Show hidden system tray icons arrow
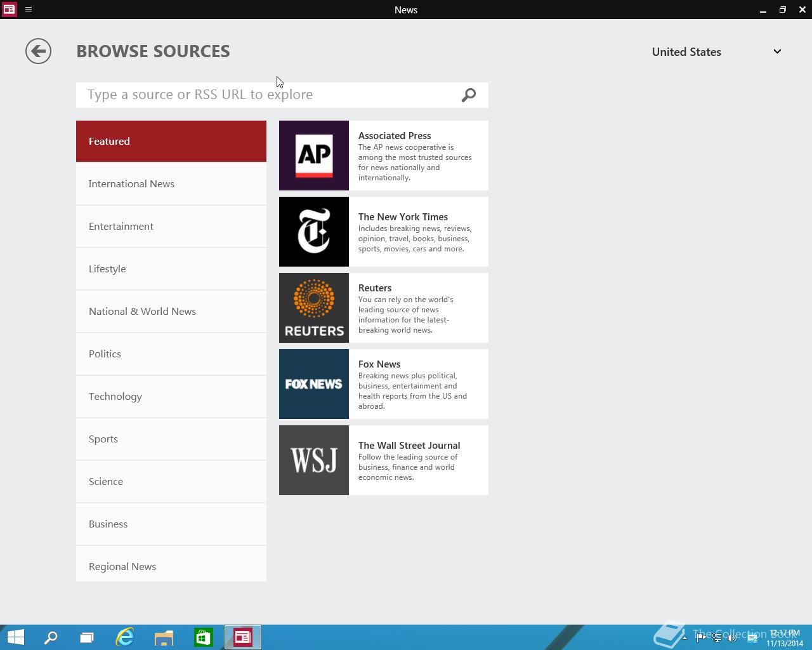This screenshot has height=650, width=812. click(x=684, y=638)
